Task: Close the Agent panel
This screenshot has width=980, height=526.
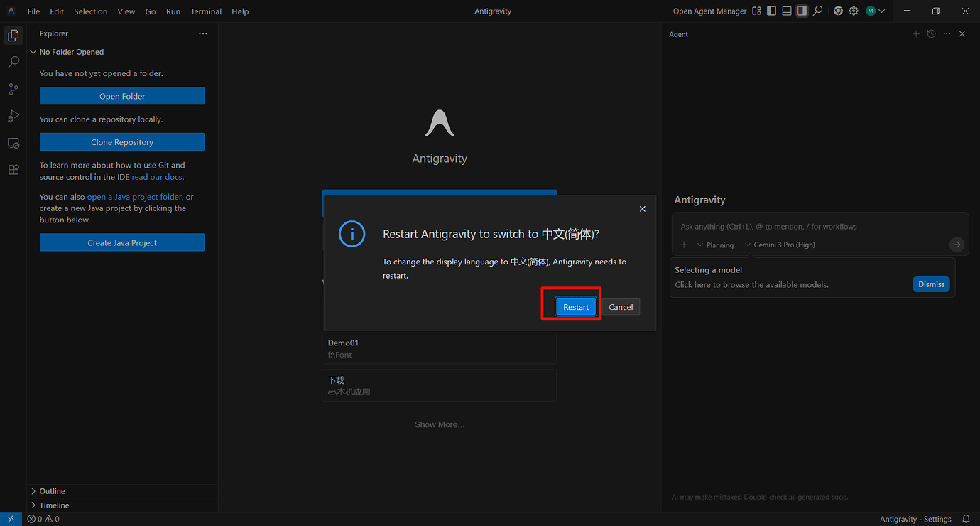Action: tap(962, 33)
